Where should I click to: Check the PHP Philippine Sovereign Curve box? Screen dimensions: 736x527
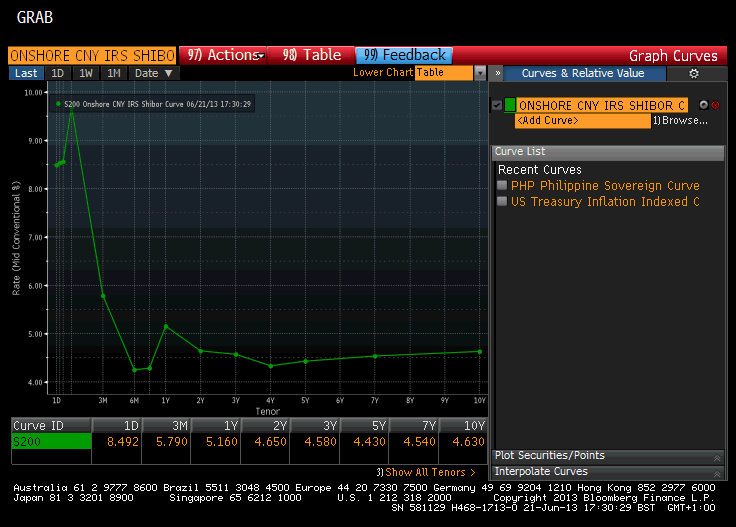[502, 186]
